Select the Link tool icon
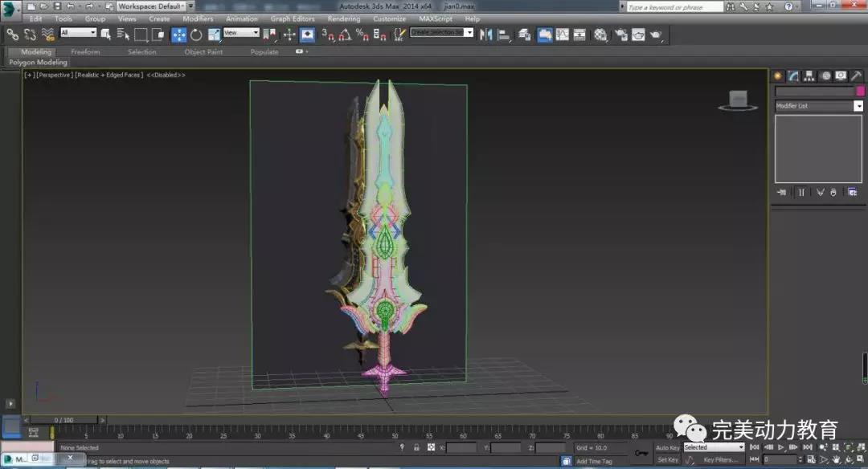Image resolution: width=868 pixels, height=469 pixels. [x=12, y=35]
